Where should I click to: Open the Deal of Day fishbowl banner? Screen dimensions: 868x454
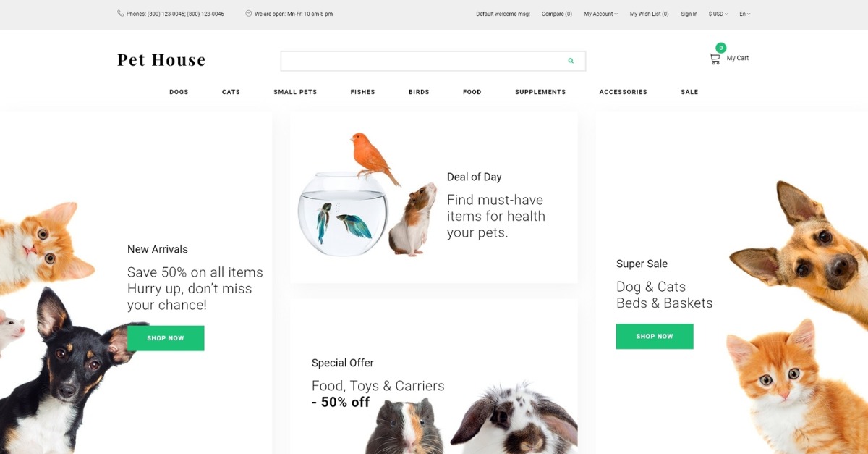[434, 197]
